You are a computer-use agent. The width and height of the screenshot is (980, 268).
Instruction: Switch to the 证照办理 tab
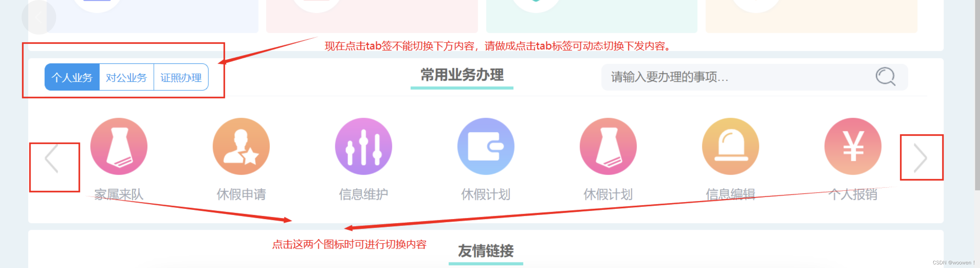pos(181,77)
